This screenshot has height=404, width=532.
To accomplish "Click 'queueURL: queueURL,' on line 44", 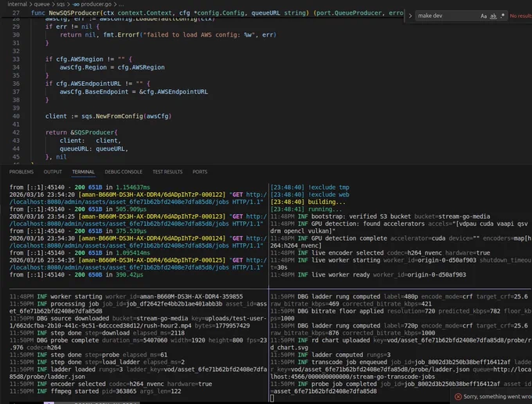I will (x=94, y=148).
